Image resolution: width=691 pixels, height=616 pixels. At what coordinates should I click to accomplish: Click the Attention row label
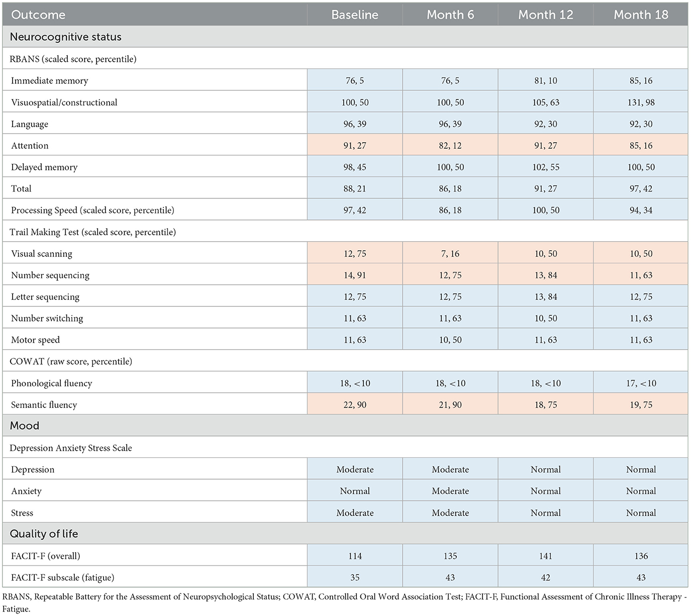[x=30, y=146]
